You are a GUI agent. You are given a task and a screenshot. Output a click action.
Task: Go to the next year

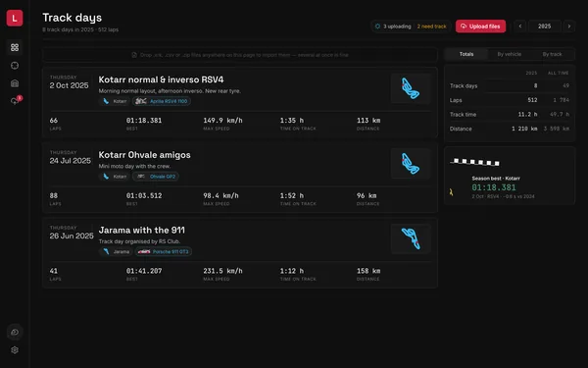pos(568,26)
